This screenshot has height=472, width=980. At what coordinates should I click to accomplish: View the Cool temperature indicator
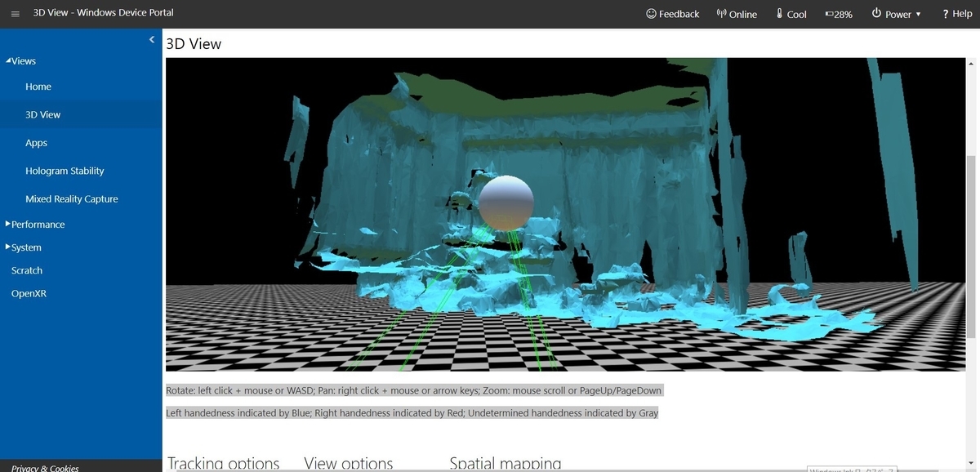(x=791, y=14)
